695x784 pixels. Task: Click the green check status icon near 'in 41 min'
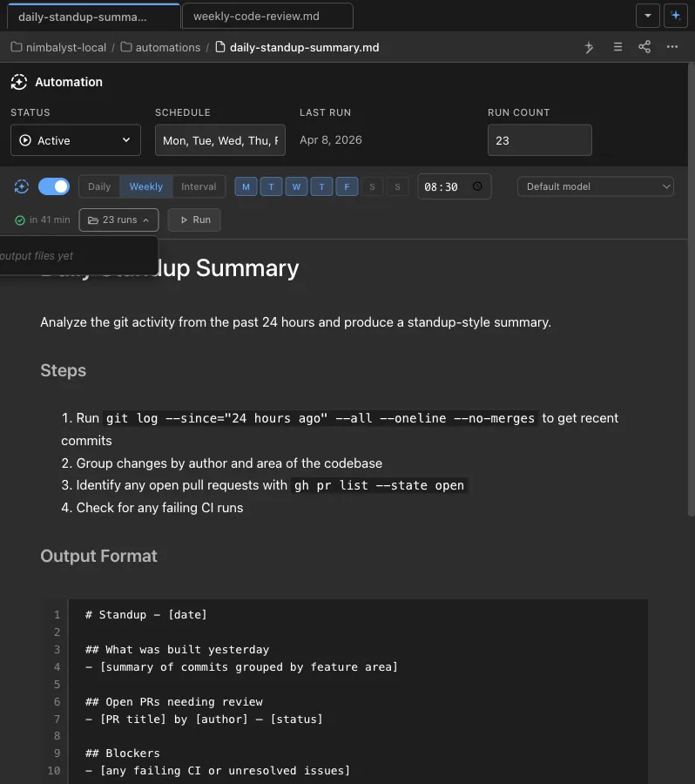point(19,220)
